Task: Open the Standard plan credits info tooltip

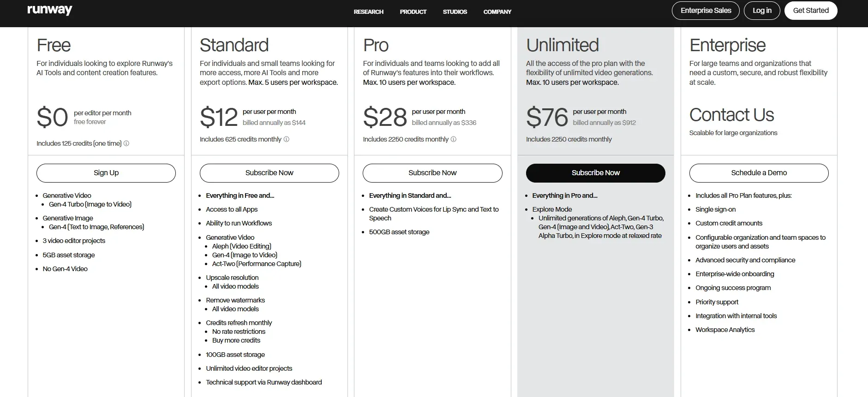Action: pyautogui.click(x=287, y=139)
